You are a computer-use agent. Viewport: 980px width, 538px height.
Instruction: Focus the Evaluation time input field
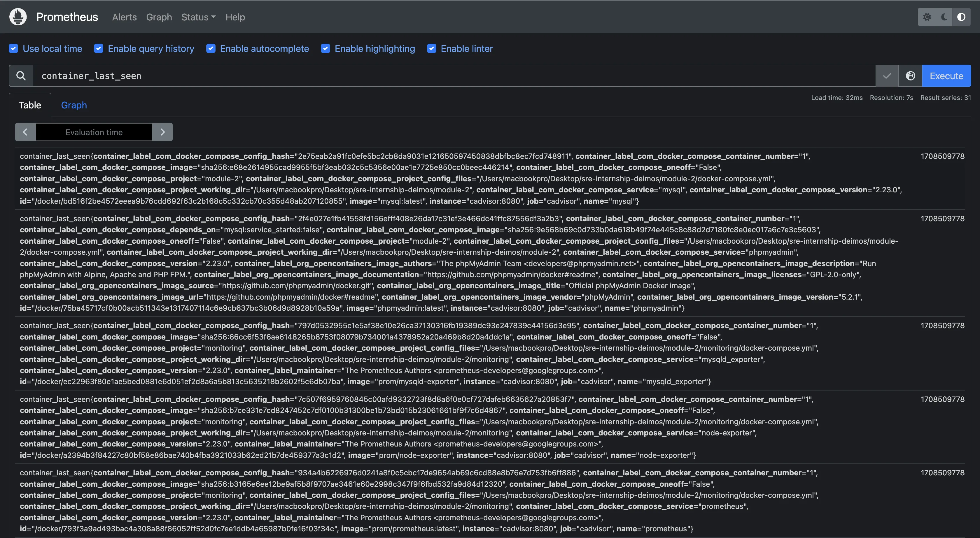pyautogui.click(x=94, y=132)
